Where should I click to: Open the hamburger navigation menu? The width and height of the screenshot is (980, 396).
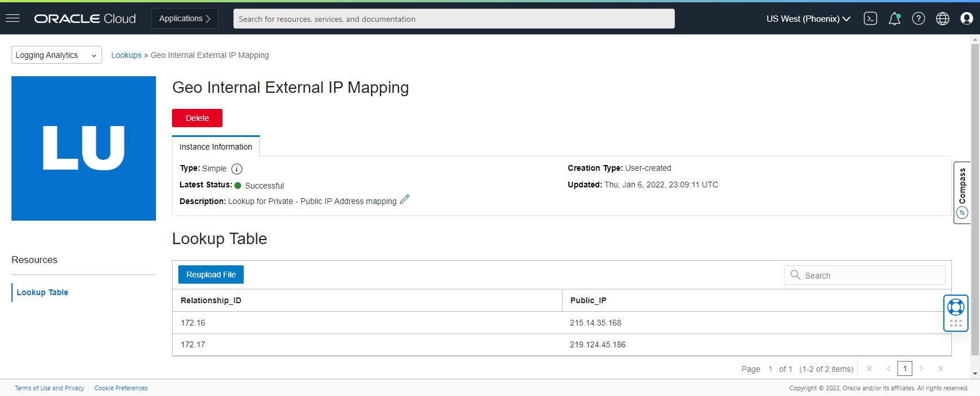click(13, 18)
